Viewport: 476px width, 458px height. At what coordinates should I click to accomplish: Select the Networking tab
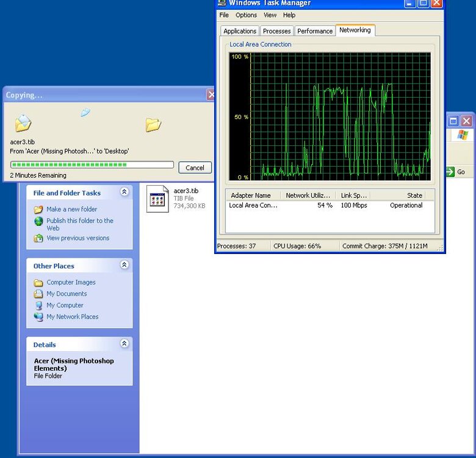355,30
